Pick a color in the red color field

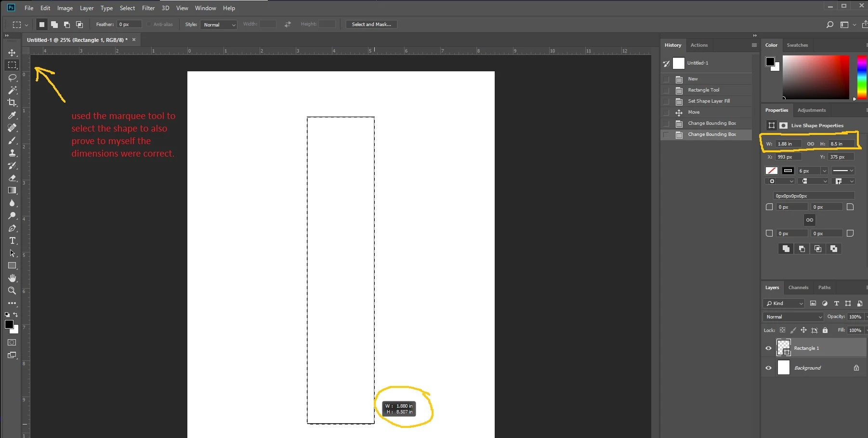[816, 77]
